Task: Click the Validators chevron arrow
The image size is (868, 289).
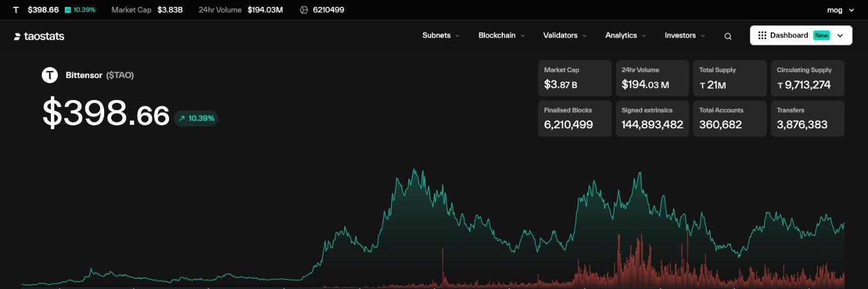Action: pyautogui.click(x=584, y=36)
